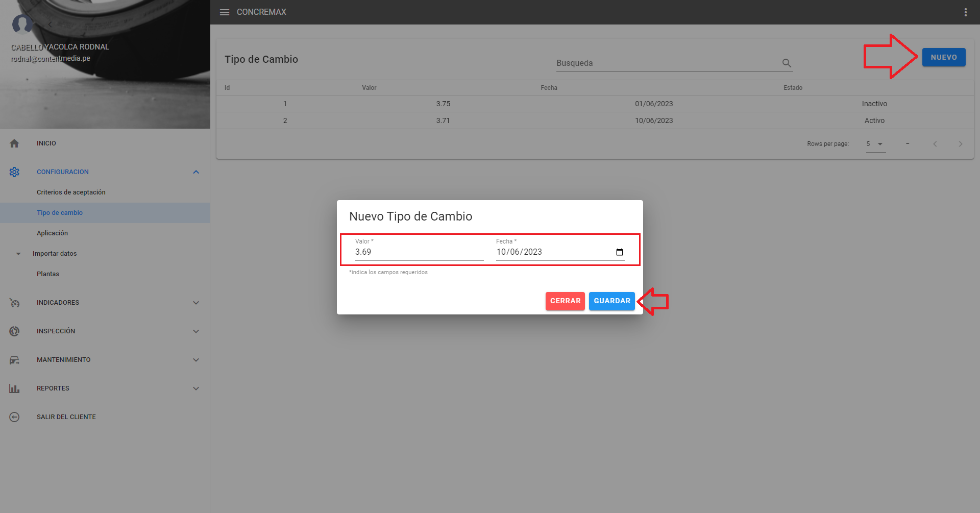Click the search magnifier icon
Viewport: 980px width, 513px height.
coord(787,63)
